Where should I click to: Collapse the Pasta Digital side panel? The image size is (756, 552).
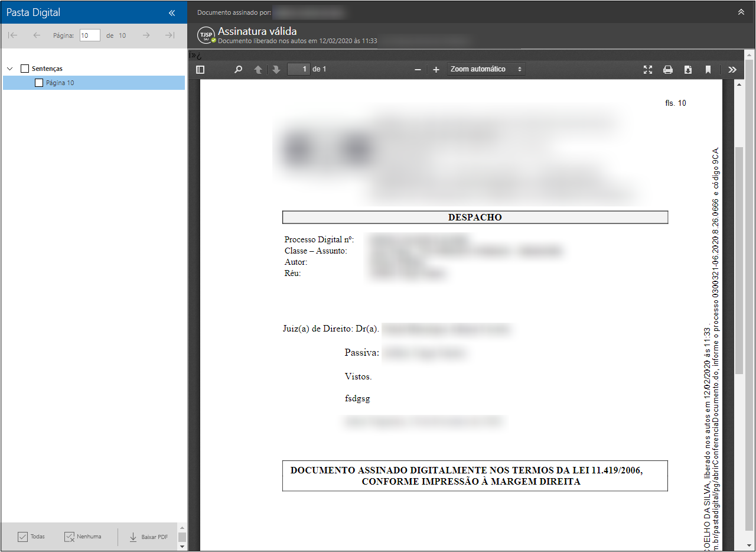(x=172, y=12)
